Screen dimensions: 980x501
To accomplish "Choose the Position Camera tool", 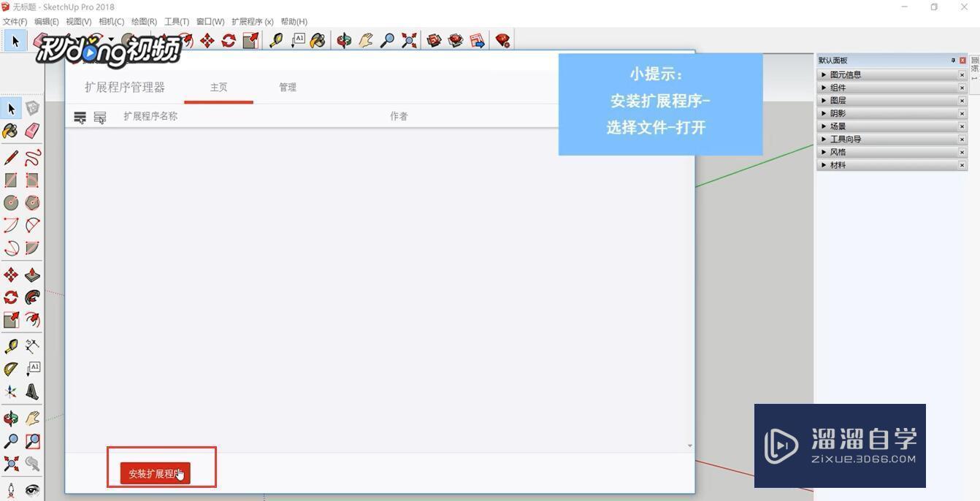I will 11,490.
